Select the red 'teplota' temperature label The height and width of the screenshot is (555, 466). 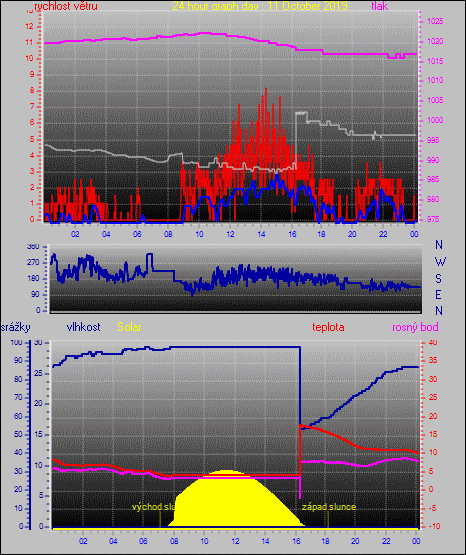tap(328, 327)
